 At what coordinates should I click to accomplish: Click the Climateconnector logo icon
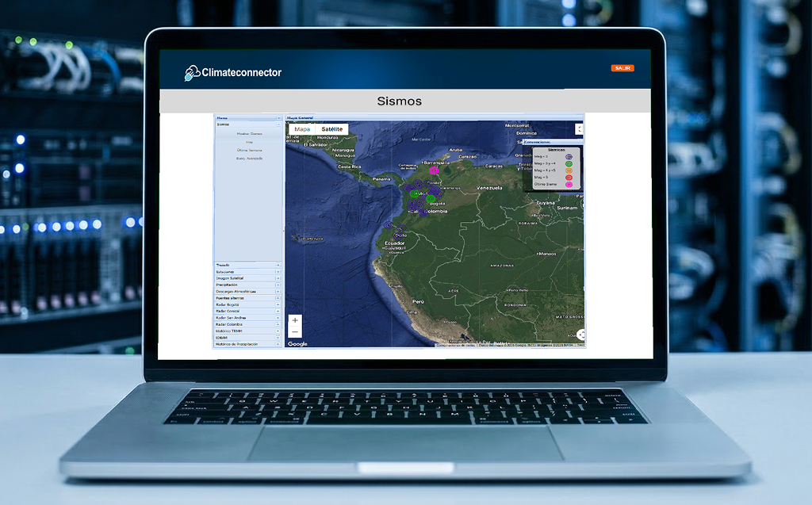point(191,73)
